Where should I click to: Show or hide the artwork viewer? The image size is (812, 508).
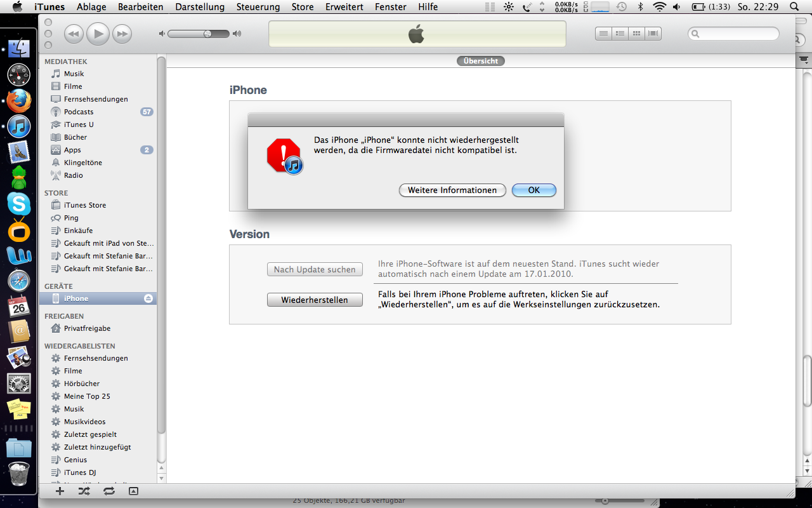tap(133, 491)
